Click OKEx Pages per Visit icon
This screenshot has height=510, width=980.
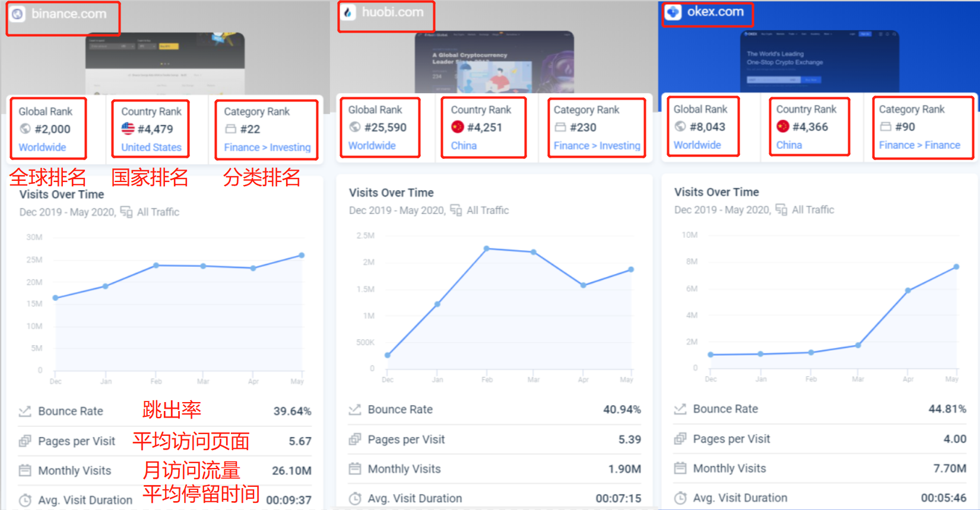click(x=680, y=439)
